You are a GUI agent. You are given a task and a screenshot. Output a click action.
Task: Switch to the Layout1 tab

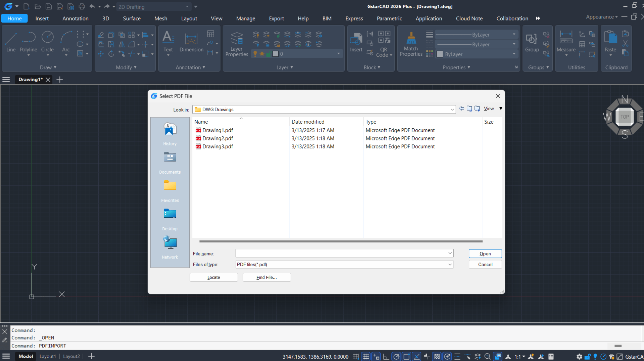click(x=48, y=356)
